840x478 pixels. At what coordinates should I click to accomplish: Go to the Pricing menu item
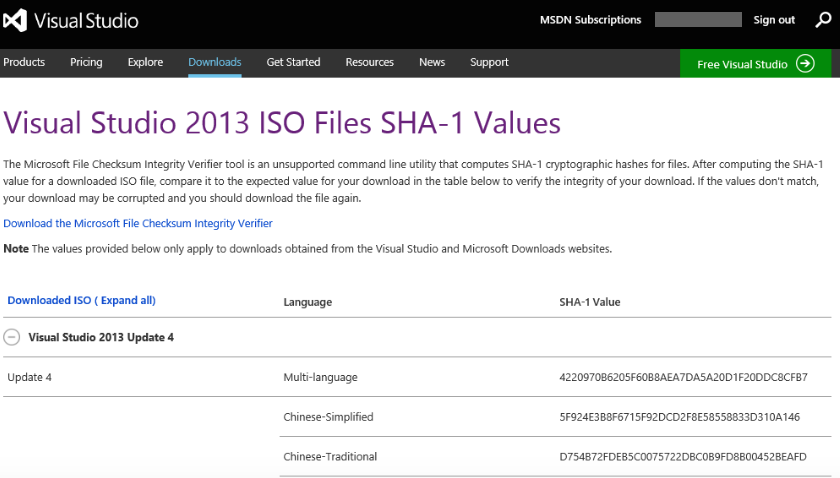pos(86,62)
